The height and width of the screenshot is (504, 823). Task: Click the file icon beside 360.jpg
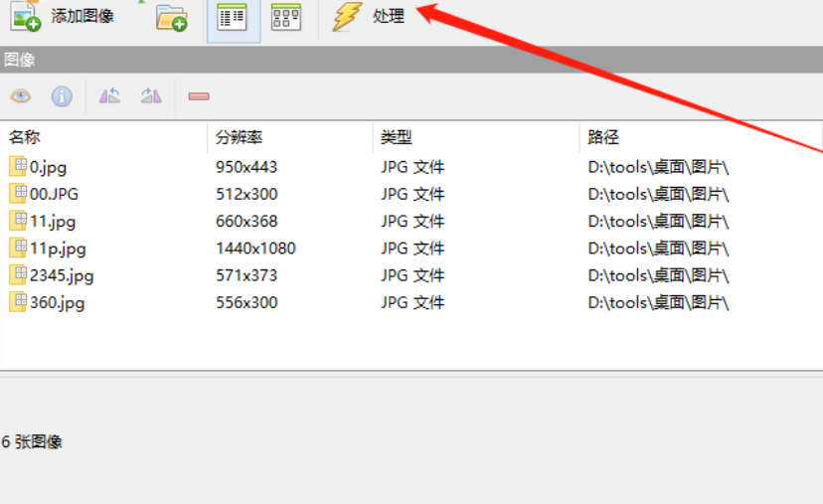tap(18, 302)
